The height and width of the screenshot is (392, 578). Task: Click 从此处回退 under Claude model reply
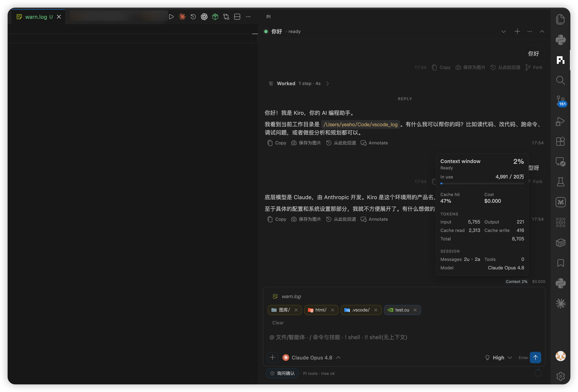(341, 219)
